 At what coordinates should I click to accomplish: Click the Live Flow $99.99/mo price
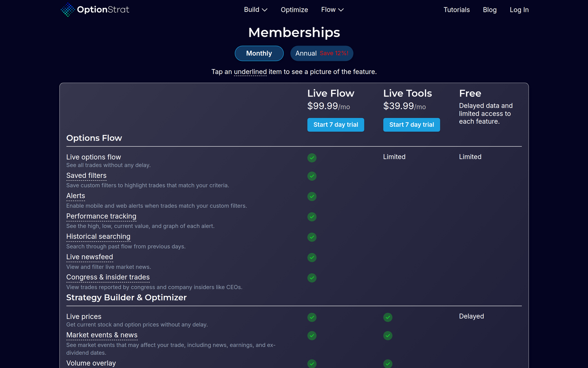click(x=329, y=106)
